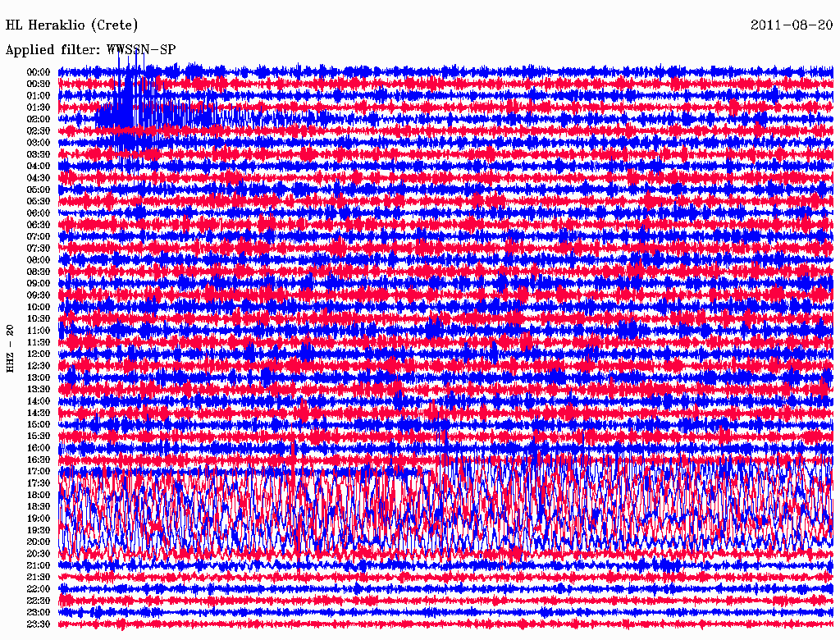Click the Applied filter: WWSSN-SP label
The width and height of the screenshot is (840, 640).
90,50
